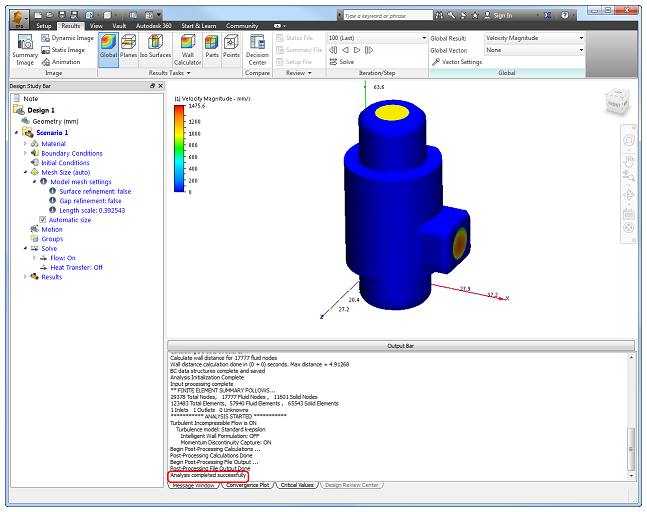The width and height of the screenshot is (647, 512).
Task: Click the Output Bar vertical scrollbar
Action: (x=631, y=416)
